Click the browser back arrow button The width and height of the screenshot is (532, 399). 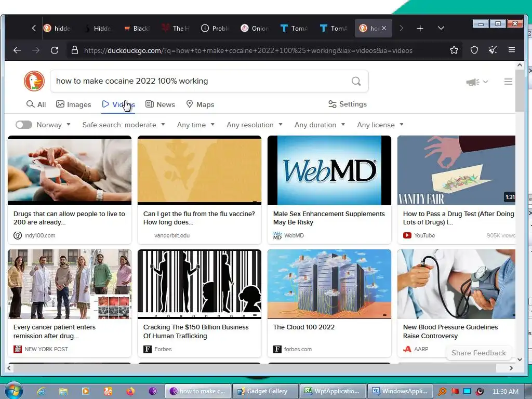pos(17,50)
